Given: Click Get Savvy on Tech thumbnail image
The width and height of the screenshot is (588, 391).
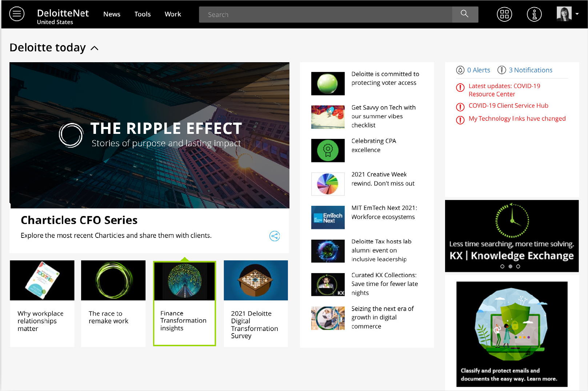Looking at the screenshot, I should click(x=328, y=117).
